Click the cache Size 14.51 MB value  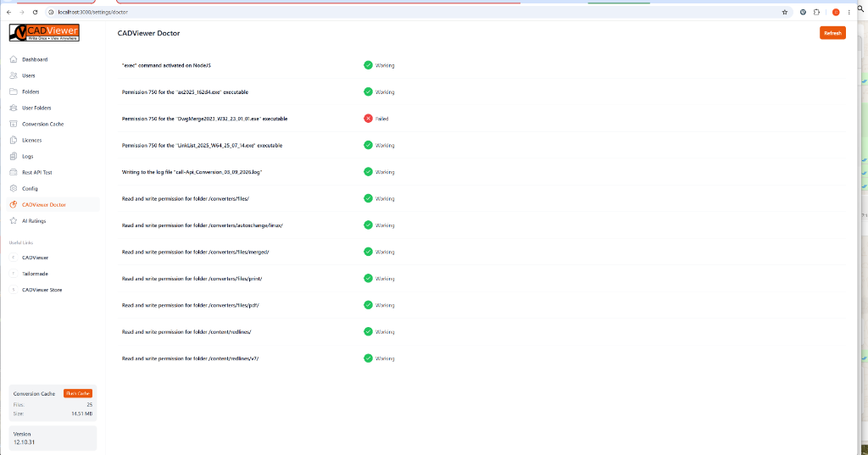click(82, 413)
